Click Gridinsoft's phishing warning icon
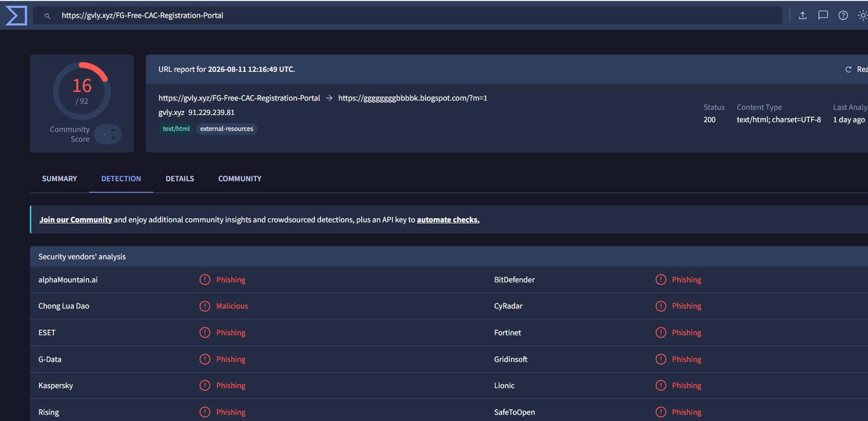The width and height of the screenshot is (868, 421). pyautogui.click(x=661, y=359)
